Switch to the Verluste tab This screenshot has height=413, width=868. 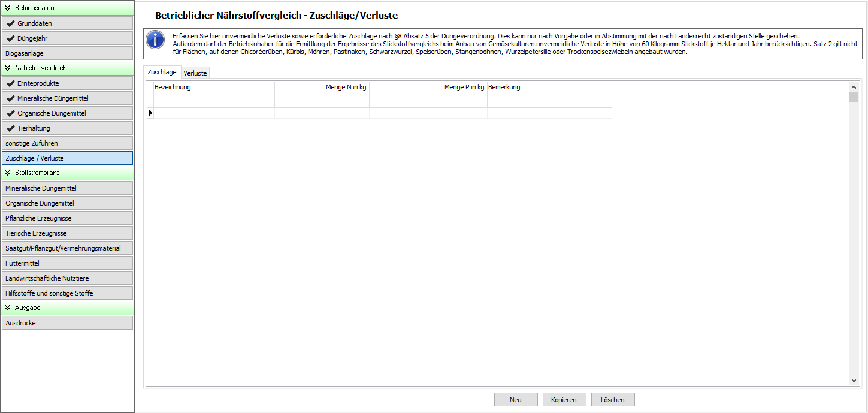click(x=195, y=73)
